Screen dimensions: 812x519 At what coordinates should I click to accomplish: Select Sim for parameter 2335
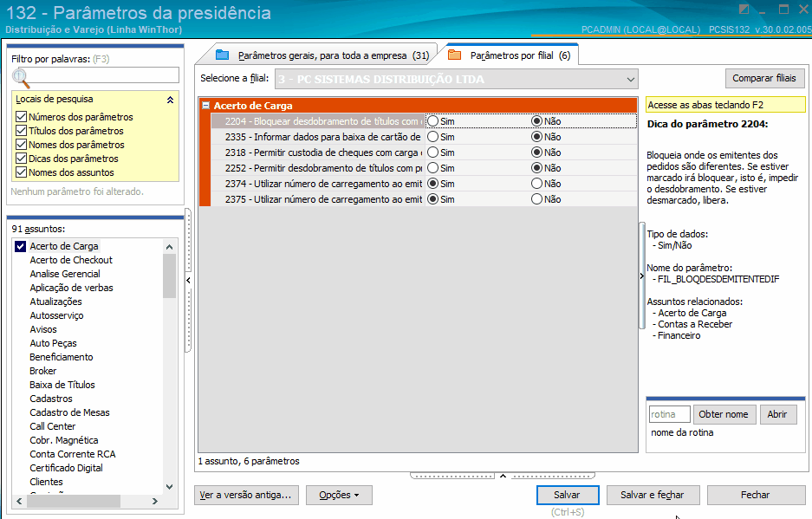pyautogui.click(x=433, y=137)
